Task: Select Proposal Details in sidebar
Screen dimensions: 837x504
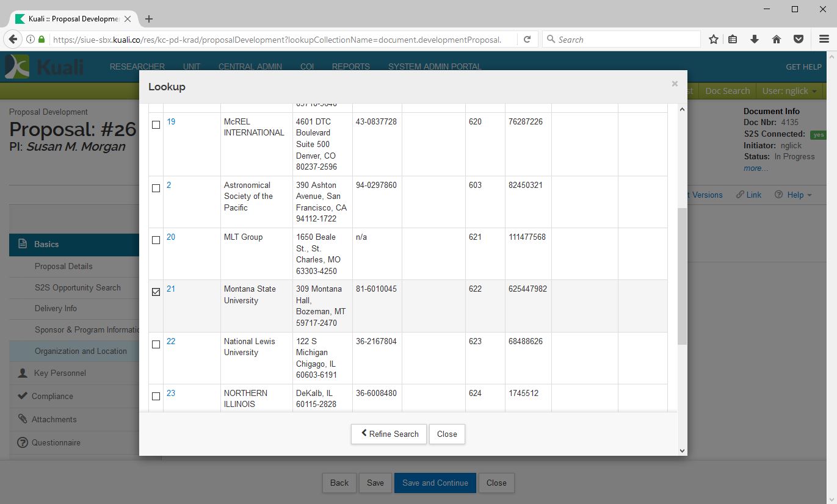Action: 63,266
